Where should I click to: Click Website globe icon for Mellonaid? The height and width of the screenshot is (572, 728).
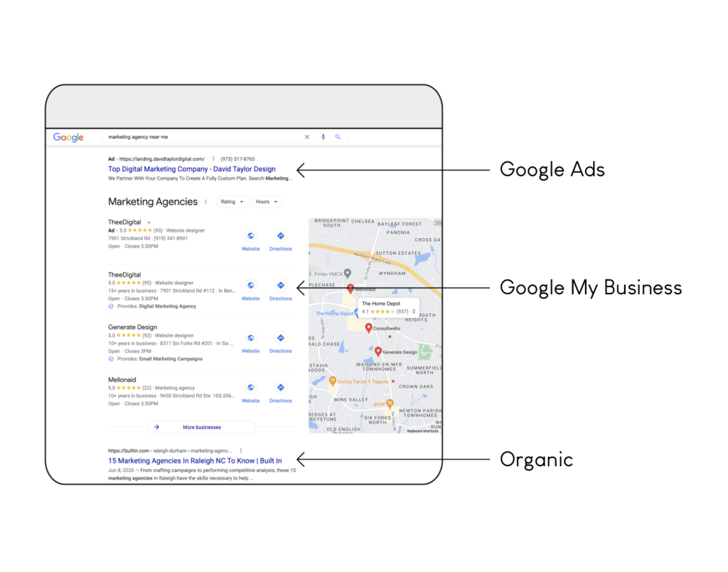[x=251, y=387]
